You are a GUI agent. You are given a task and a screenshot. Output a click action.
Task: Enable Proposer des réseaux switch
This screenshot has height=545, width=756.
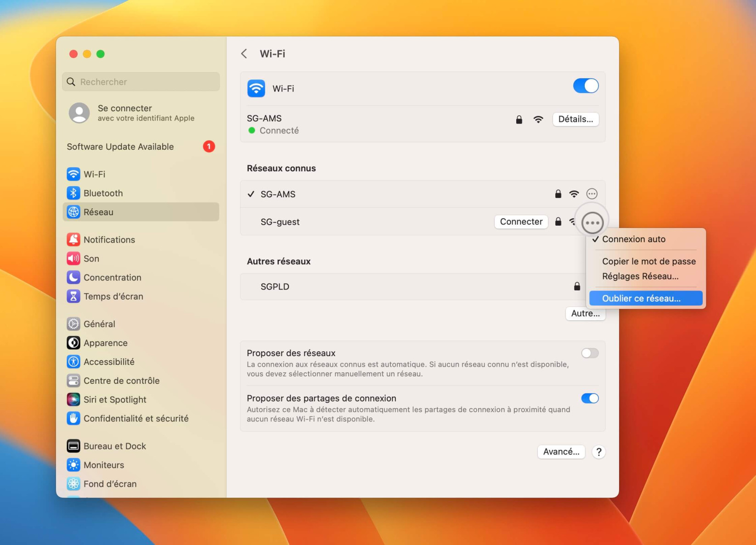pos(590,353)
